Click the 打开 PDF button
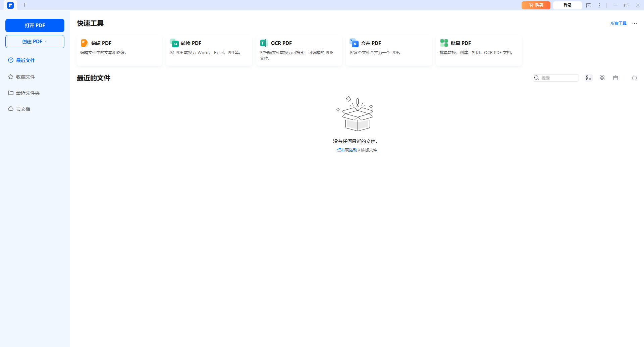This screenshot has height=347, width=644. (35, 26)
